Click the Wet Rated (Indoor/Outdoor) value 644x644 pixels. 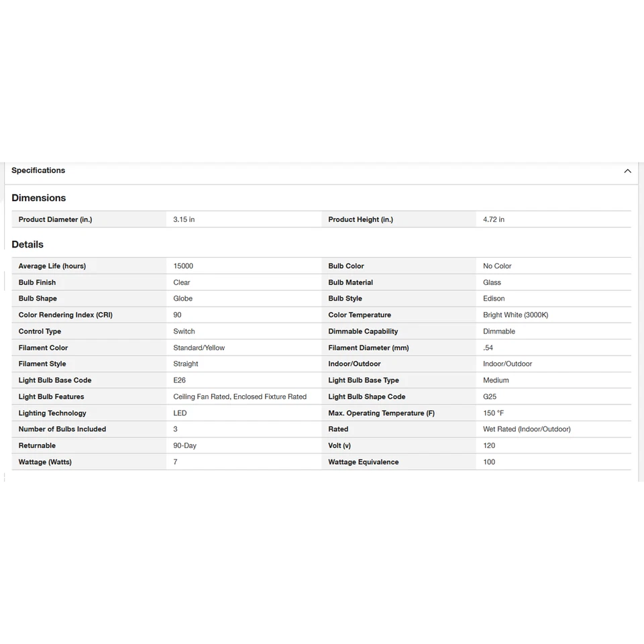pyautogui.click(x=527, y=429)
